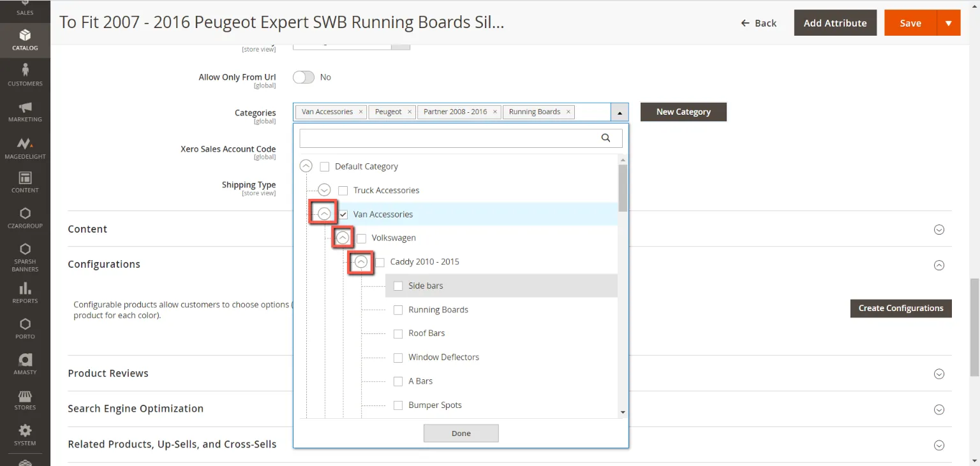Viewport: 980px width, 466px height.
Task: Check the Bumper Spots checkbox
Action: tap(398, 405)
